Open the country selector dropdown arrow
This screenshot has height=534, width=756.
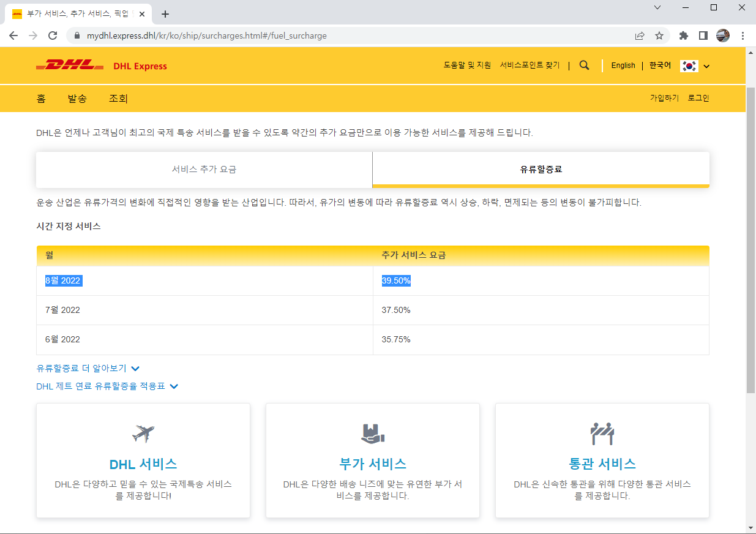706,66
